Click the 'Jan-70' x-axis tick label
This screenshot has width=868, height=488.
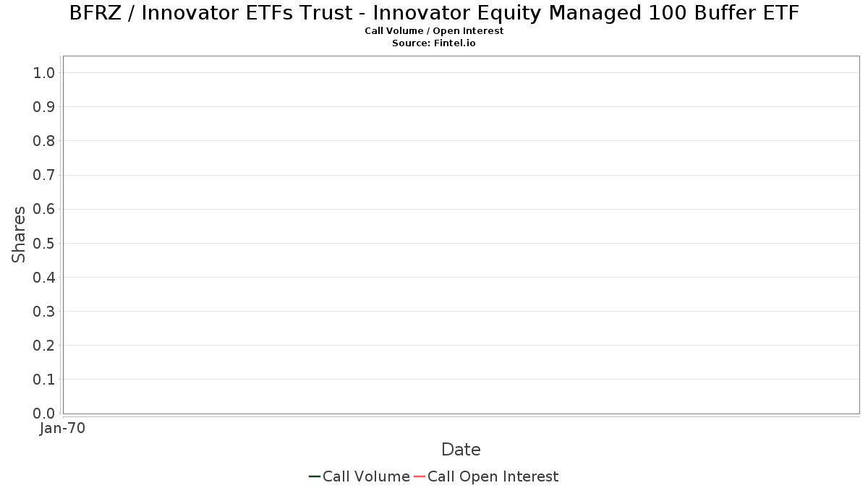click(63, 428)
